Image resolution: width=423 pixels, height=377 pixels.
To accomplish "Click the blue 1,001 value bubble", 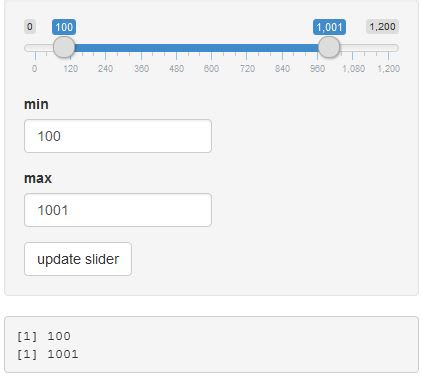I will [329, 27].
